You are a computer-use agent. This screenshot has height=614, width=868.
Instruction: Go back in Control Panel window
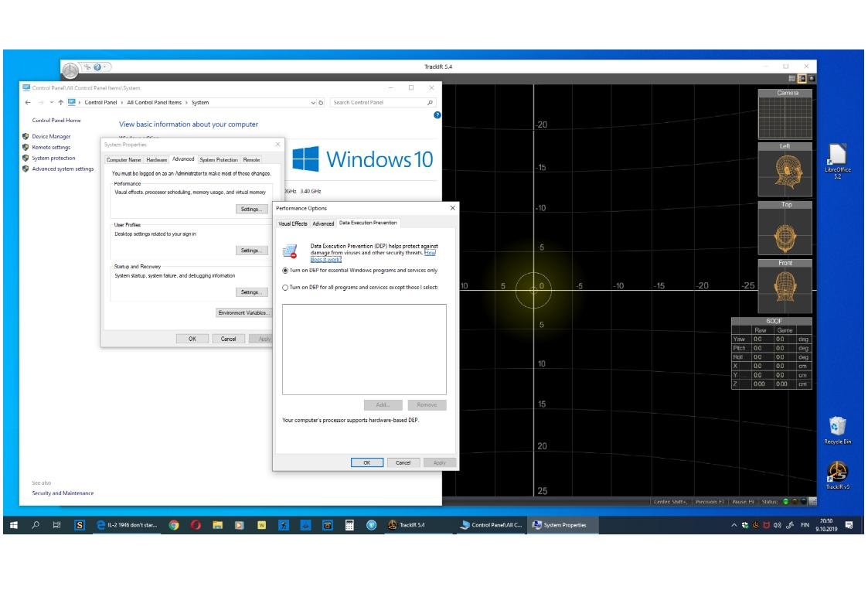click(x=28, y=102)
